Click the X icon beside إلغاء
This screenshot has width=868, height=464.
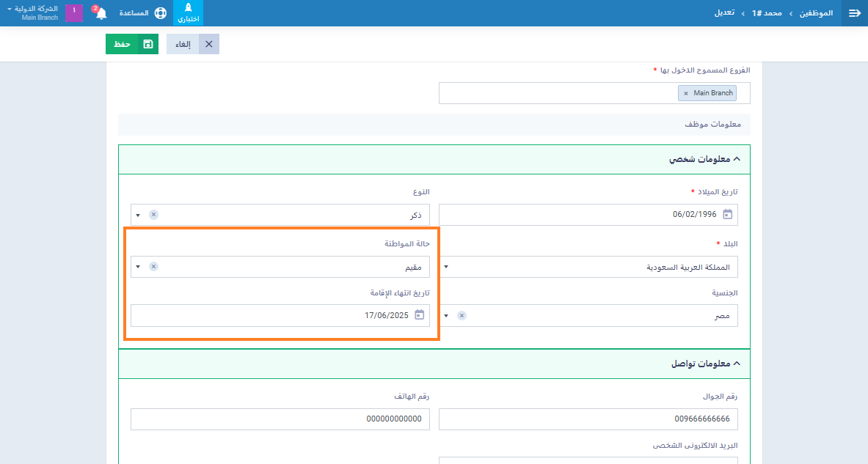pos(208,44)
